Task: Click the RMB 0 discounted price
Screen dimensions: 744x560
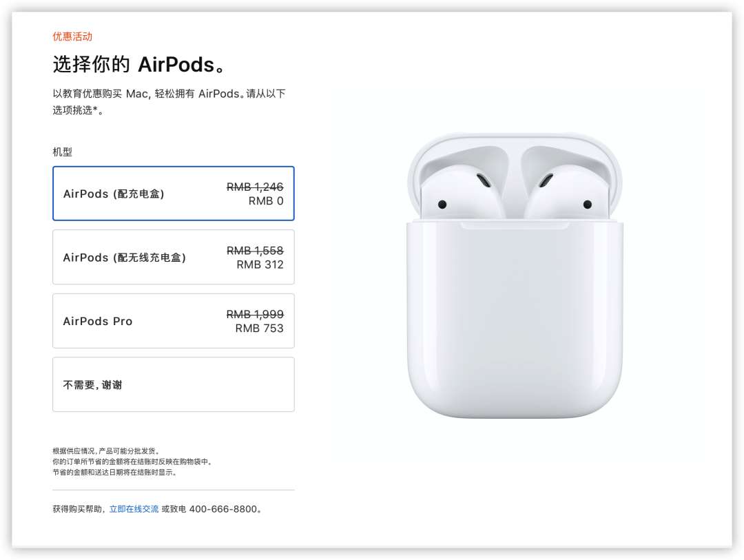Action: tap(266, 201)
